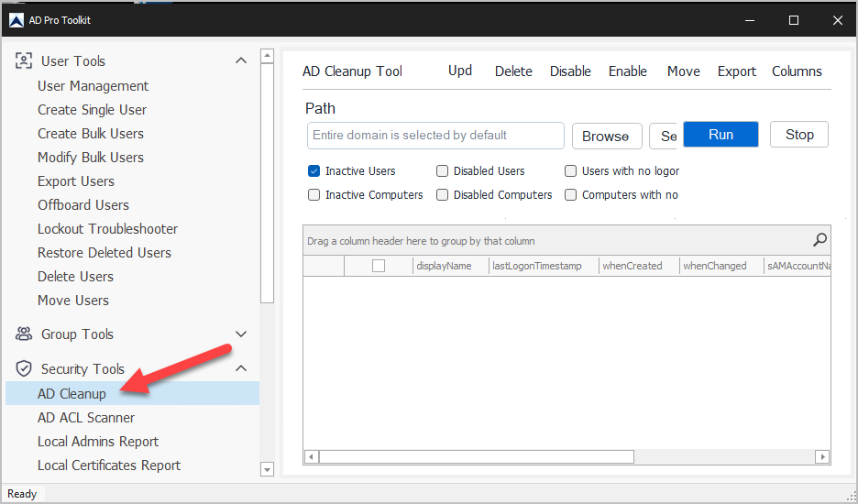Click the grid search magnifier icon
858x504 pixels.
[819, 240]
